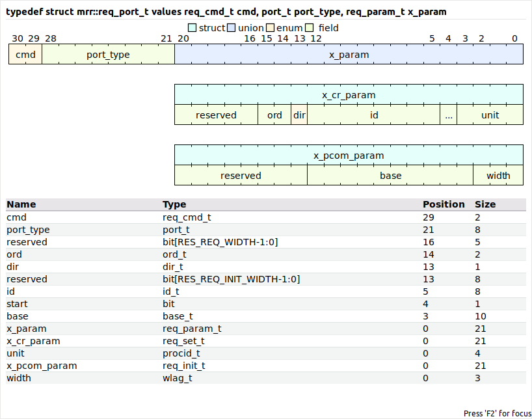This screenshot has height=419, width=532.
Task: Click the port_type field block
Action: click(x=107, y=55)
